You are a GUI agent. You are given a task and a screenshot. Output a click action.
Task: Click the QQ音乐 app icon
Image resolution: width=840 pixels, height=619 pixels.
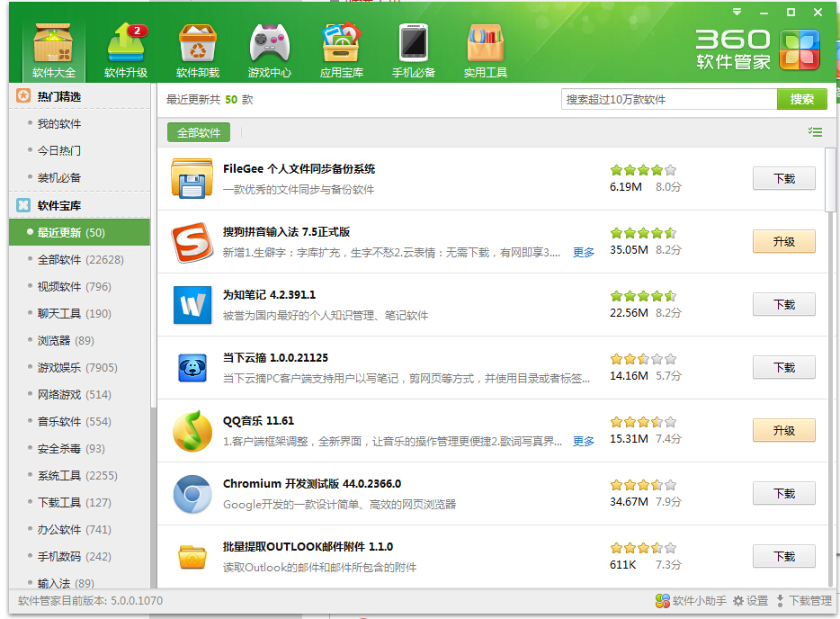[192, 431]
